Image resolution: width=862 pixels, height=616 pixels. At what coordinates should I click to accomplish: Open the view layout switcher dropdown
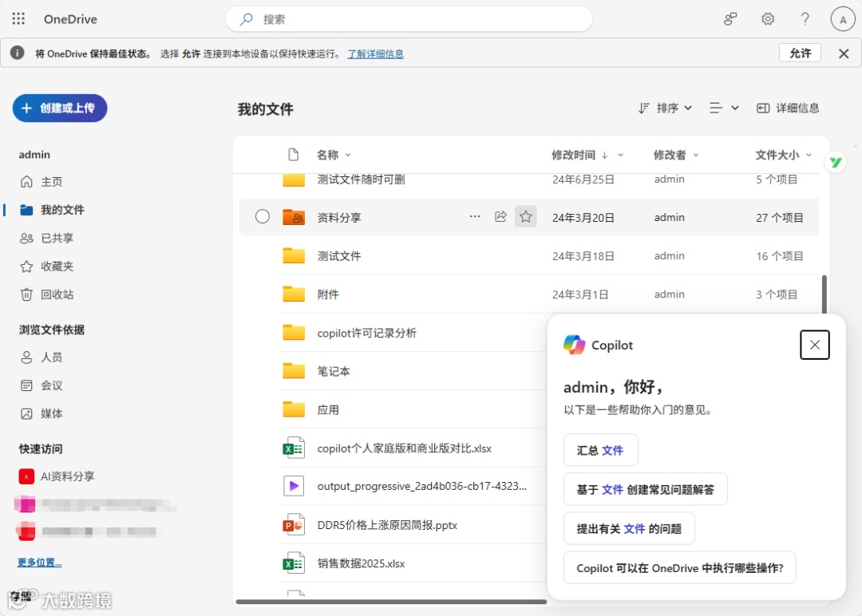723,108
